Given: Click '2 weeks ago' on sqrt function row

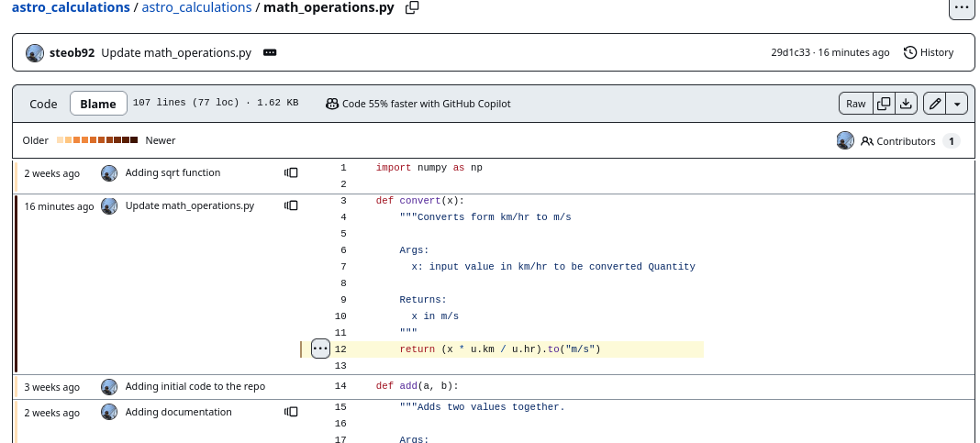Looking at the screenshot, I should [52, 173].
